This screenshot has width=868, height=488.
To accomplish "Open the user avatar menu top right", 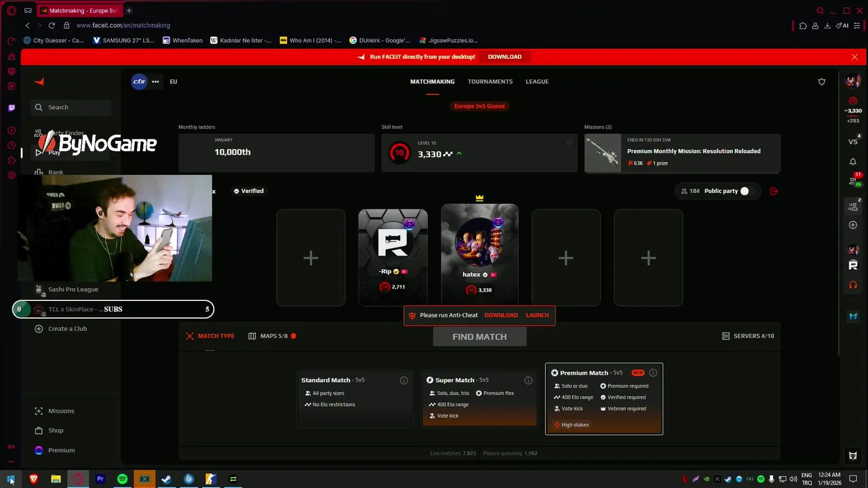I will click(x=853, y=81).
